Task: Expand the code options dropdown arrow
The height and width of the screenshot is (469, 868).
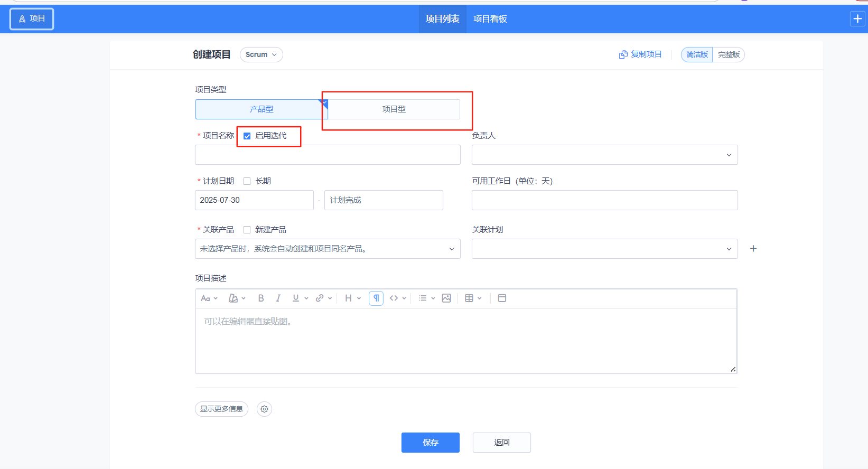Action: coord(404,298)
